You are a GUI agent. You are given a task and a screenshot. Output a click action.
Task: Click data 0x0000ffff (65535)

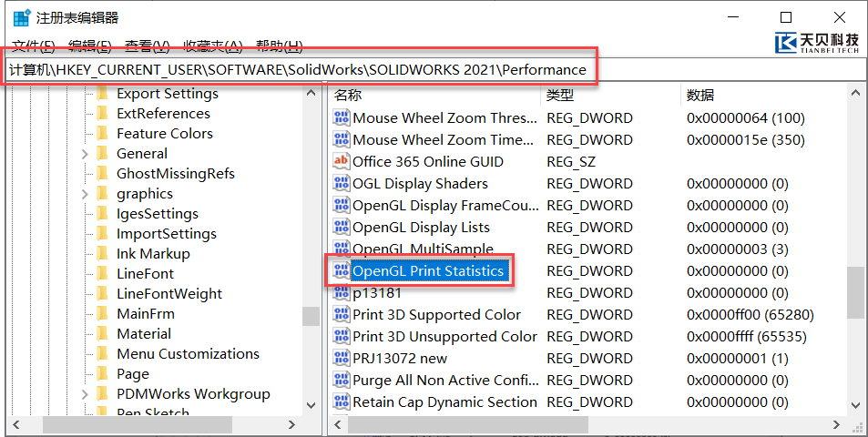[x=747, y=336]
